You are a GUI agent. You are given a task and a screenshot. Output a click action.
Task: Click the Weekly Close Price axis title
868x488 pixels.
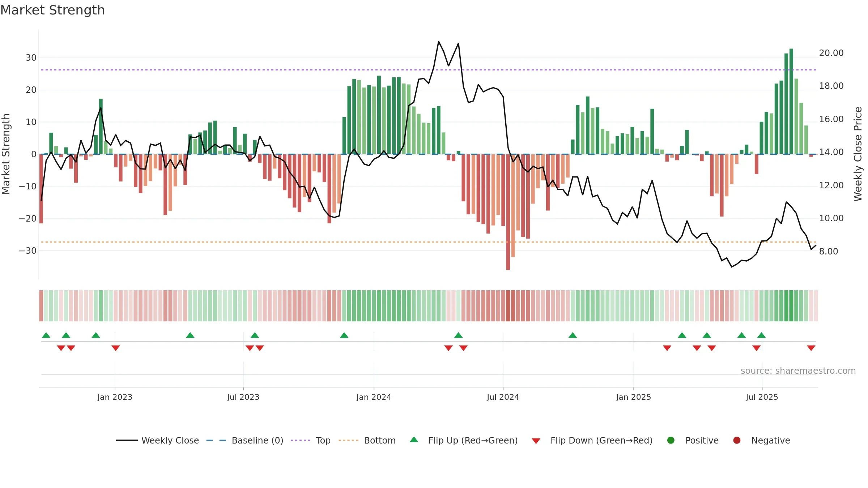click(x=858, y=154)
